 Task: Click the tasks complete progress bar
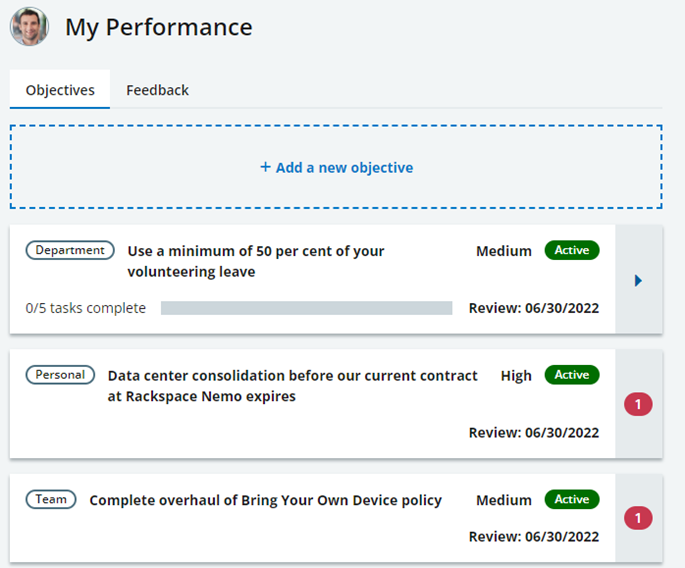[306, 308]
